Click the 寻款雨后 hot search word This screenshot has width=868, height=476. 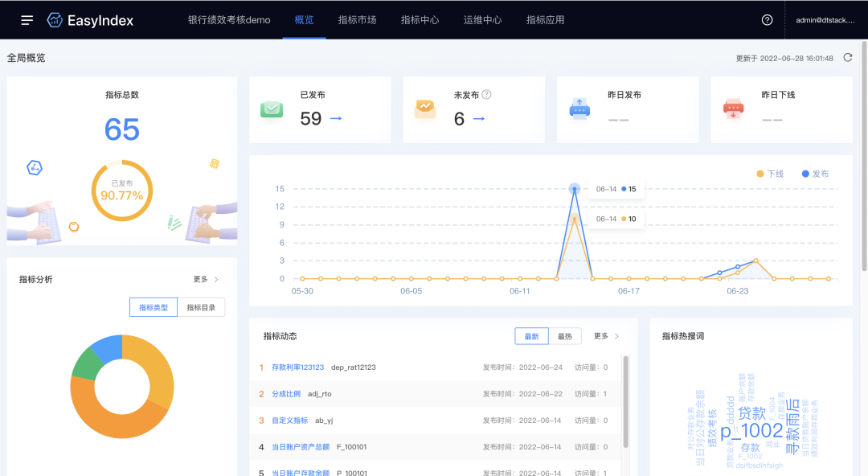pyautogui.click(x=792, y=426)
